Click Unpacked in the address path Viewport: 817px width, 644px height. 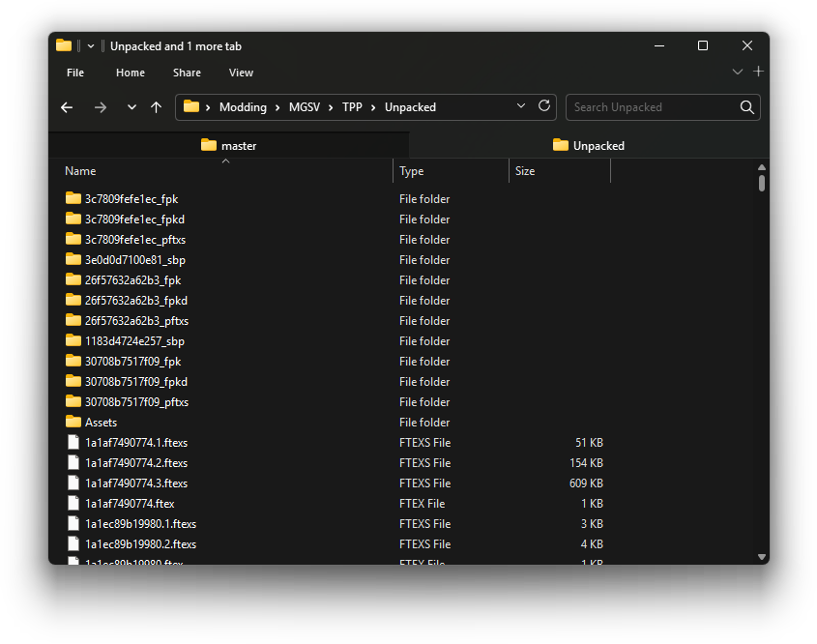pos(410,107)
